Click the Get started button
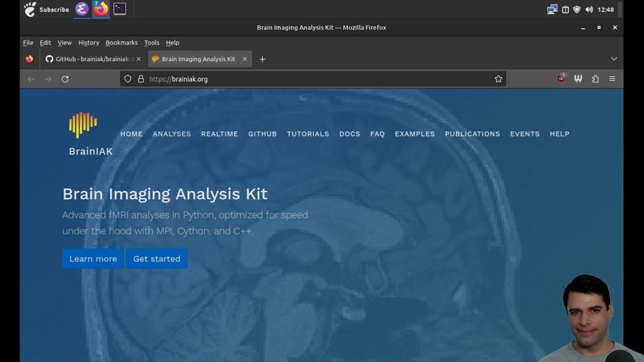Screen dimensions: 644x362 pyautogui.click(x=156, y=258)
